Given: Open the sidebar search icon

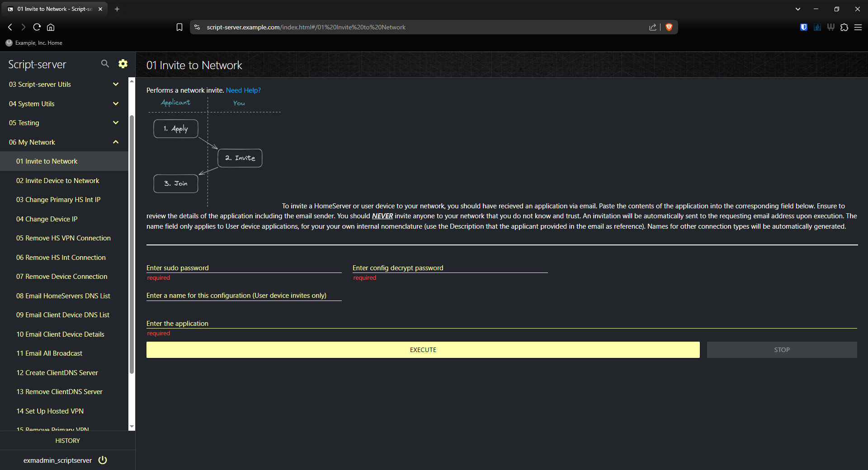Looking at the screenshot, I should click(x=104, y=64).
